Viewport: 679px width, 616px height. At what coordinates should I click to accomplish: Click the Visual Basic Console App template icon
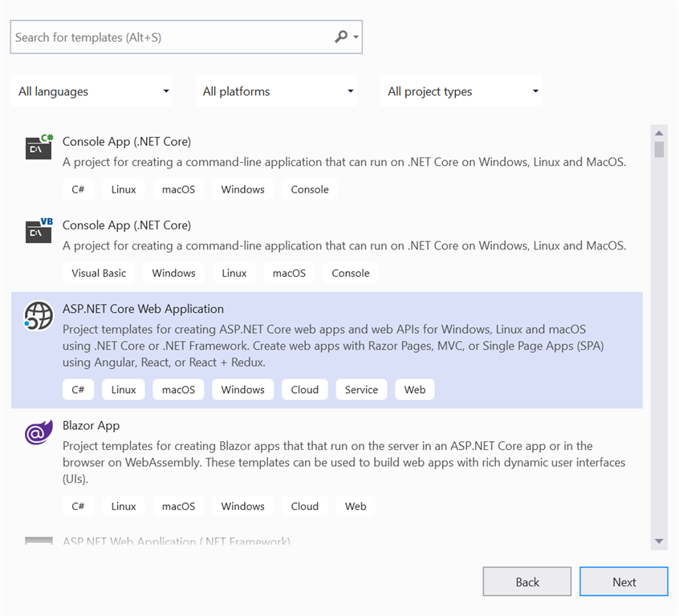[38, 232]
